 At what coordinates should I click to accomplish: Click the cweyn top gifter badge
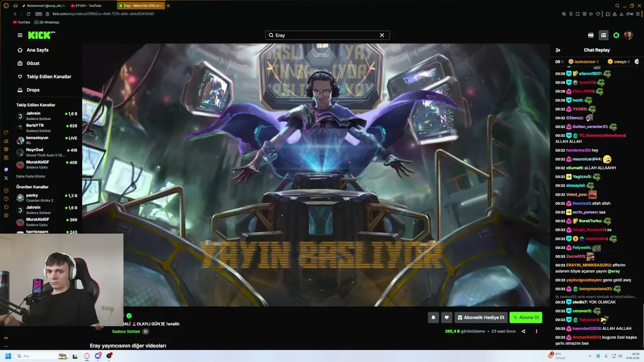[619, 62]
